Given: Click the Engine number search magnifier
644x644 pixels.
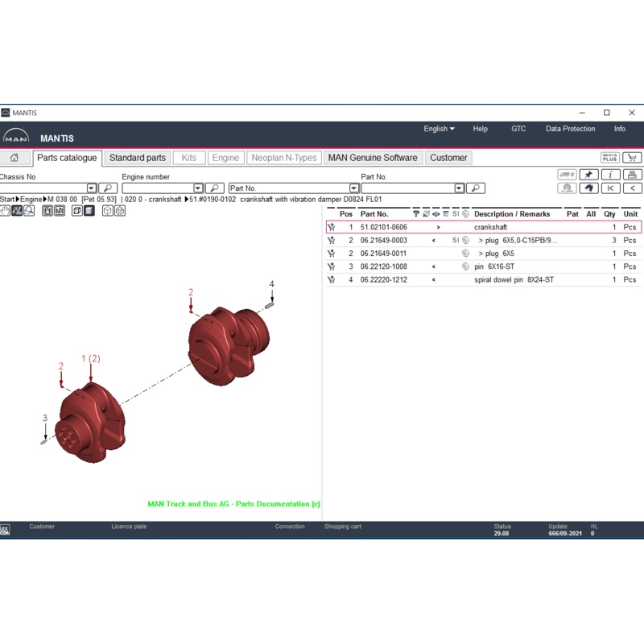Looking at the screenshot, I should click(214, 188).
